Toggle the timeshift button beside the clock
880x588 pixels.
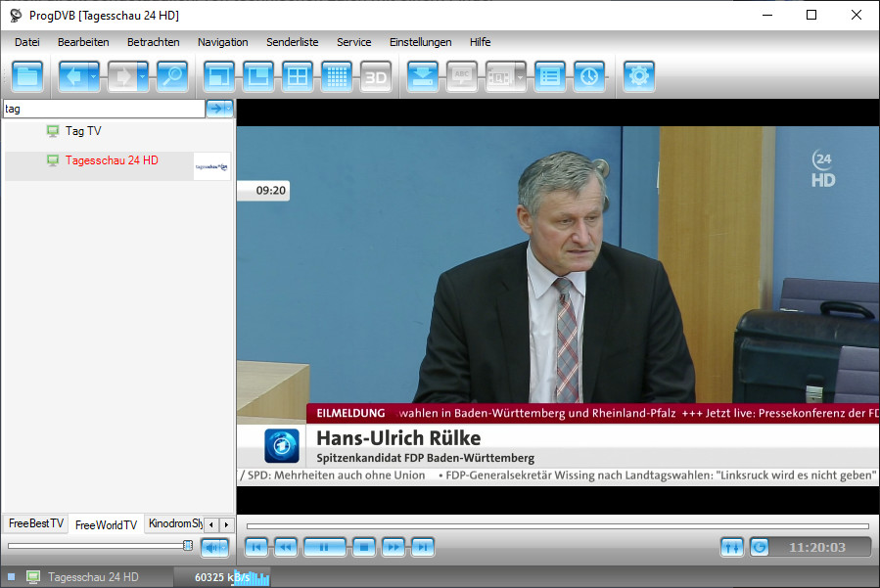coord(760,547)
